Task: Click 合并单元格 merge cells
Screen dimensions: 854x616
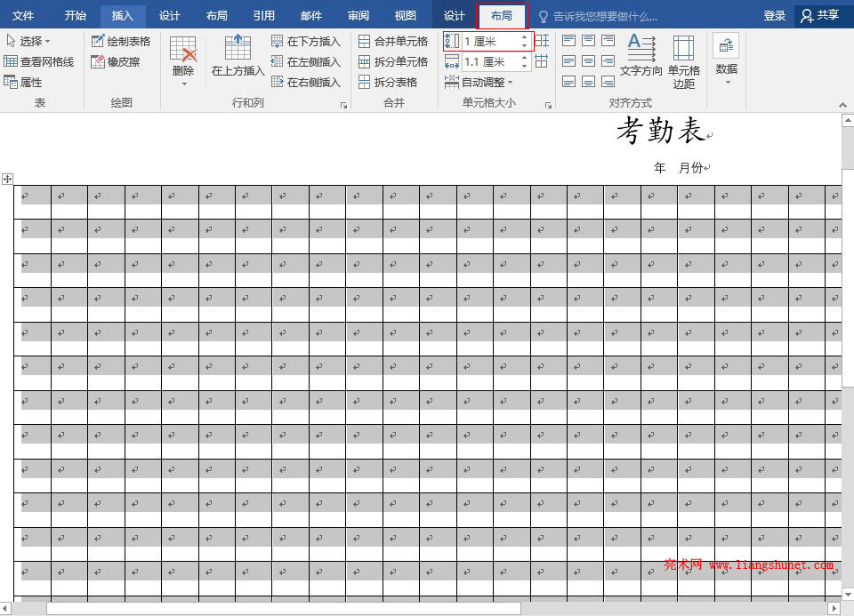Action: point(393,41)
